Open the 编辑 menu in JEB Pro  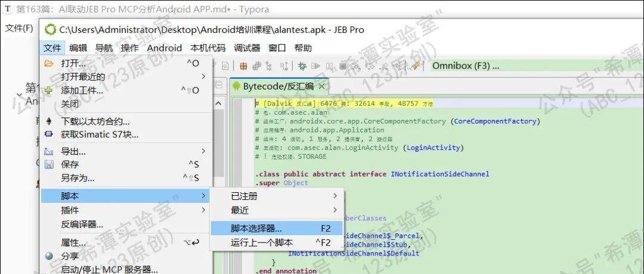coord(78,48)
